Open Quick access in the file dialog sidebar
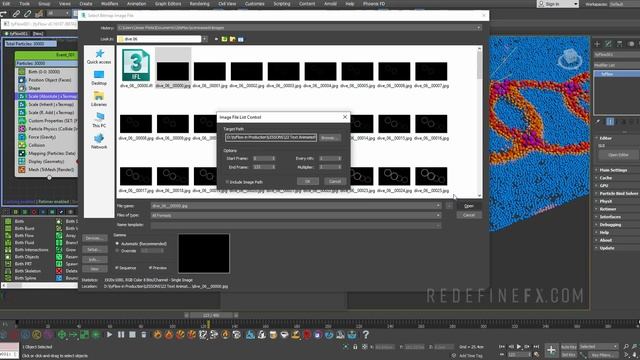 (x=99, y=57)
